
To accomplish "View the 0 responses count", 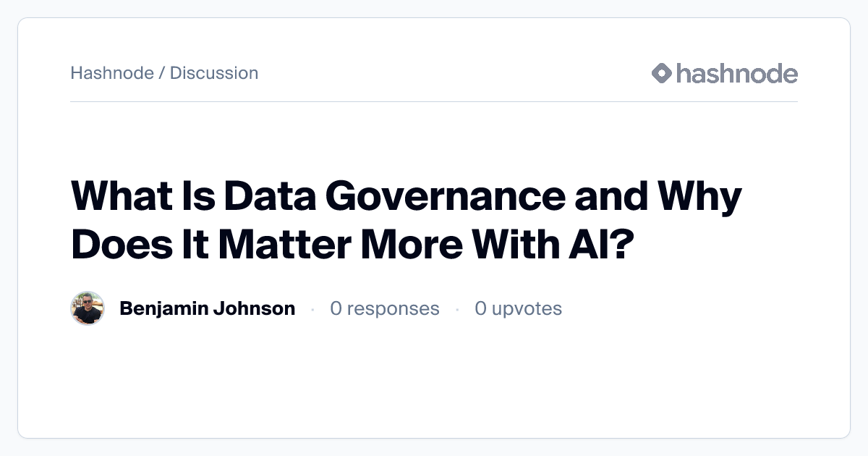I will tap(385, 308).
